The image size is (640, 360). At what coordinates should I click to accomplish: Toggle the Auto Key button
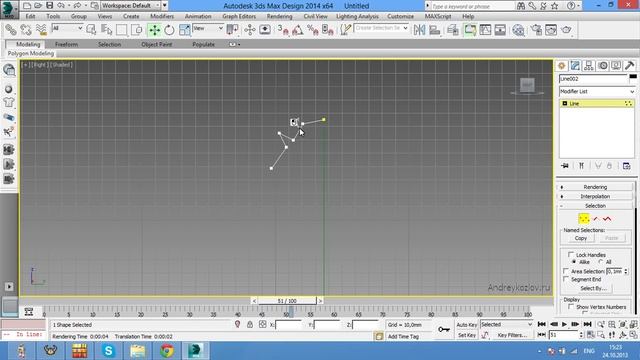467,324
